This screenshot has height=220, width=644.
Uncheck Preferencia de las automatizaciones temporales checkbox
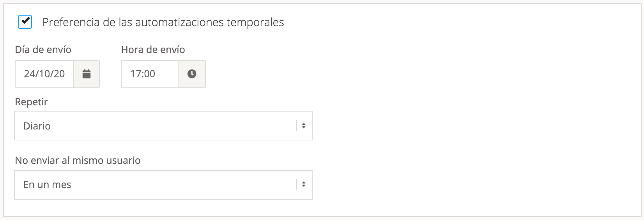pos(25,22)
